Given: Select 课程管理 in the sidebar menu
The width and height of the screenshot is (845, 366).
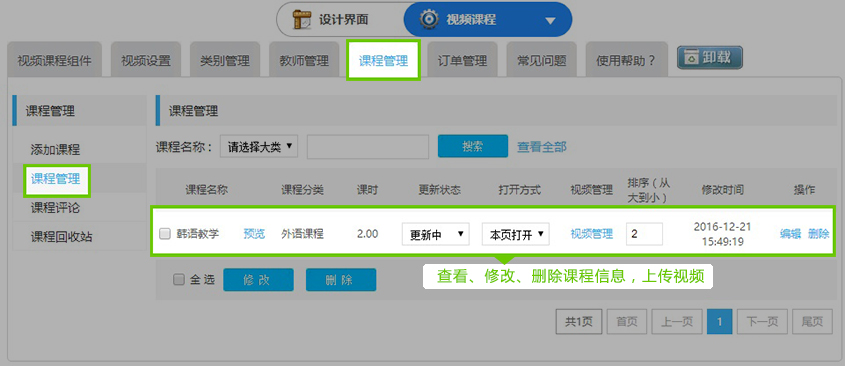Looking at the screenshot, I should pos(56,179).
